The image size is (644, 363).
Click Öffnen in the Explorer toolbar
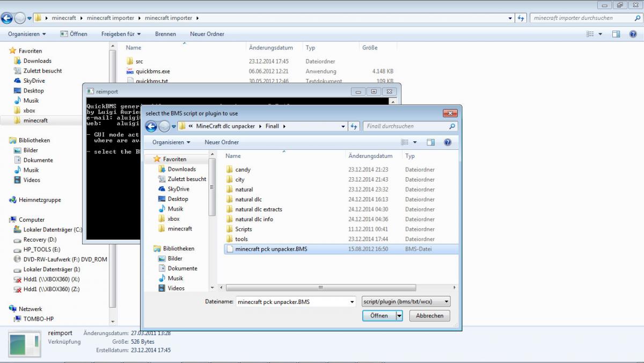[x=74, y=34]
